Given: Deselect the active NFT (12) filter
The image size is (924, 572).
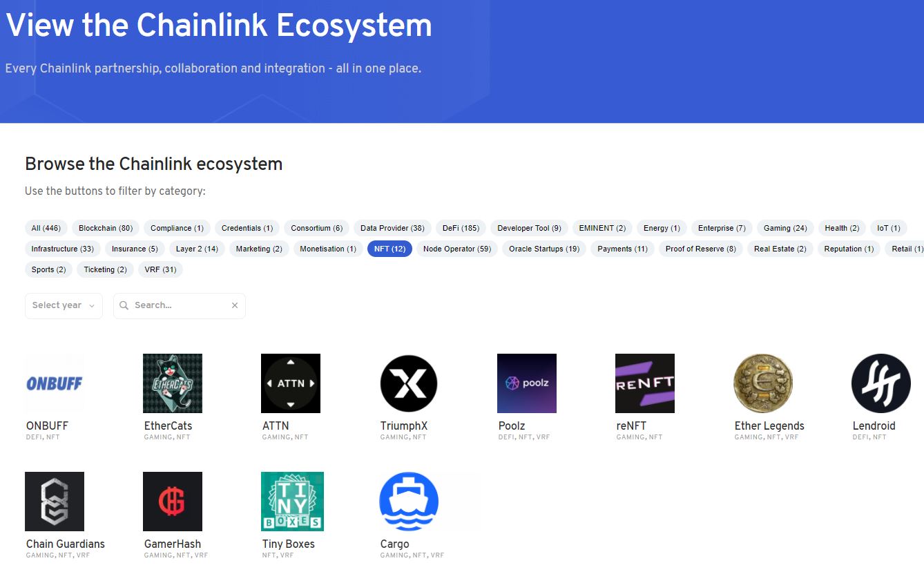Looking at the screenshot, I should tap(389, 249).
